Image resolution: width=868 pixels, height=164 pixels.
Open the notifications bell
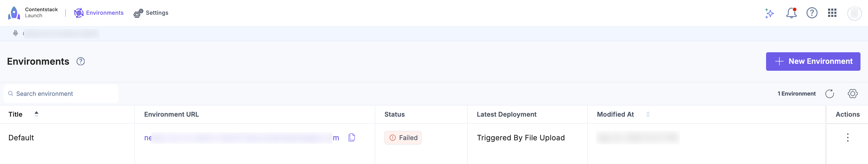791,13
